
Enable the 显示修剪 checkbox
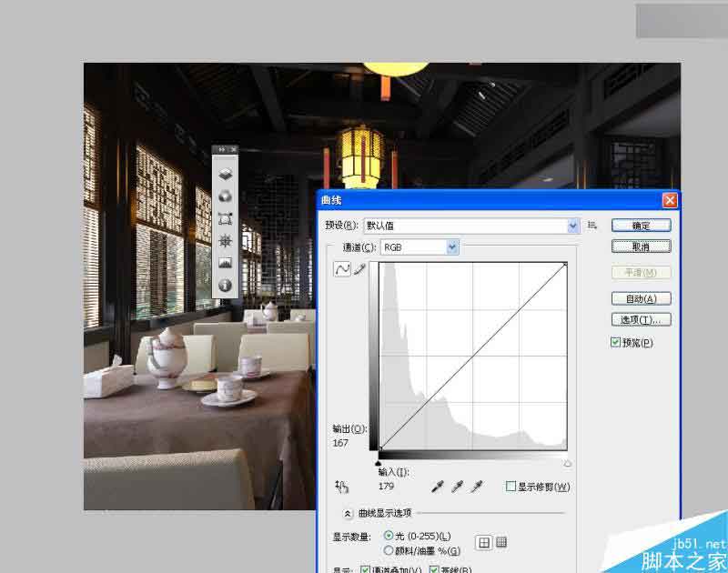(511, 487)
